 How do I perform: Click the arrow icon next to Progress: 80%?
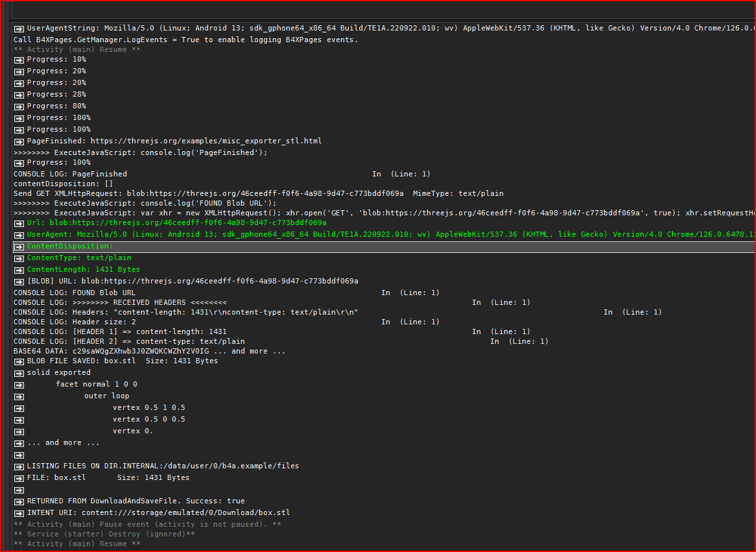(x=19, y=106)
